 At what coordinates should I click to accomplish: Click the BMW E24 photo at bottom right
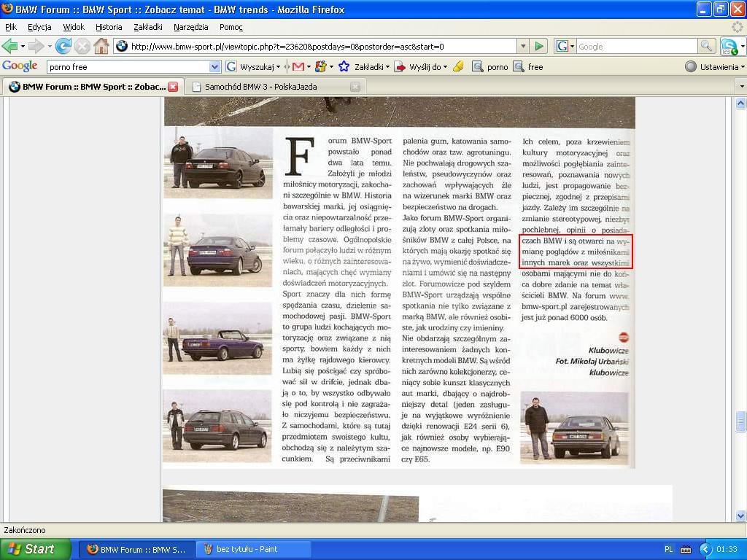pyautogui.click(x=575, y=429)
